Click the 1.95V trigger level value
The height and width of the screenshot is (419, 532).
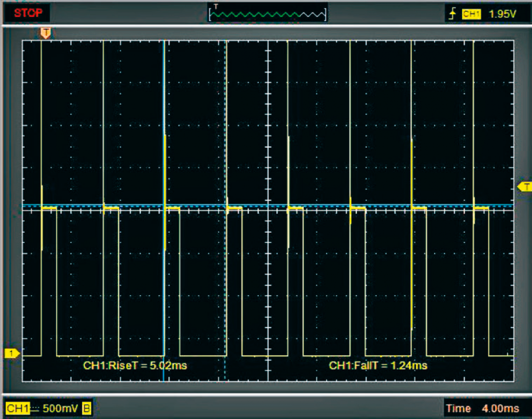[x=502, y=14]
